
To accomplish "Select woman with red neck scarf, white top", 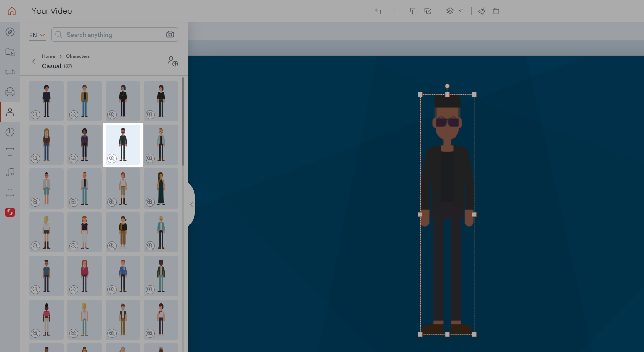I will tap(161, 320).
